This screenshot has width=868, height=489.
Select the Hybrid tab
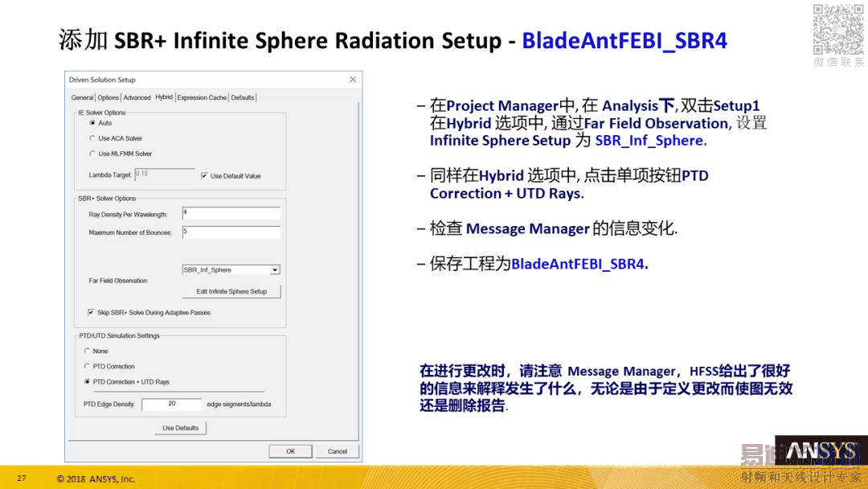[x=164, y=97]
